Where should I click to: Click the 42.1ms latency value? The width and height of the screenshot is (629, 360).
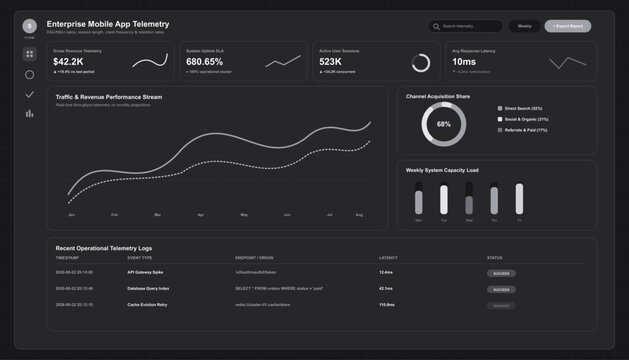tap(386, 289)
